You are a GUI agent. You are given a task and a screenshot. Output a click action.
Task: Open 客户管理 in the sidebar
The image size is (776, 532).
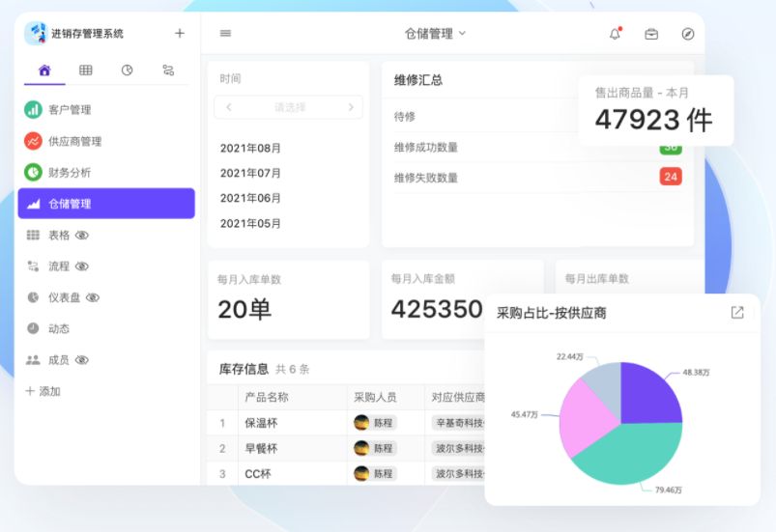point(106,109)
